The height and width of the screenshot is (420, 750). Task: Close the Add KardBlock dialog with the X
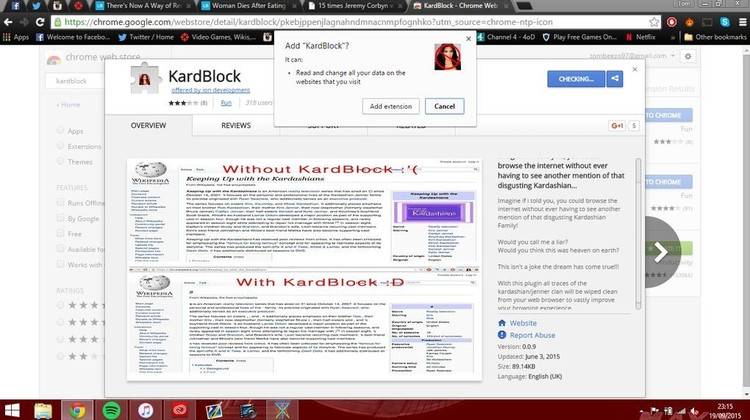(468, 39)
